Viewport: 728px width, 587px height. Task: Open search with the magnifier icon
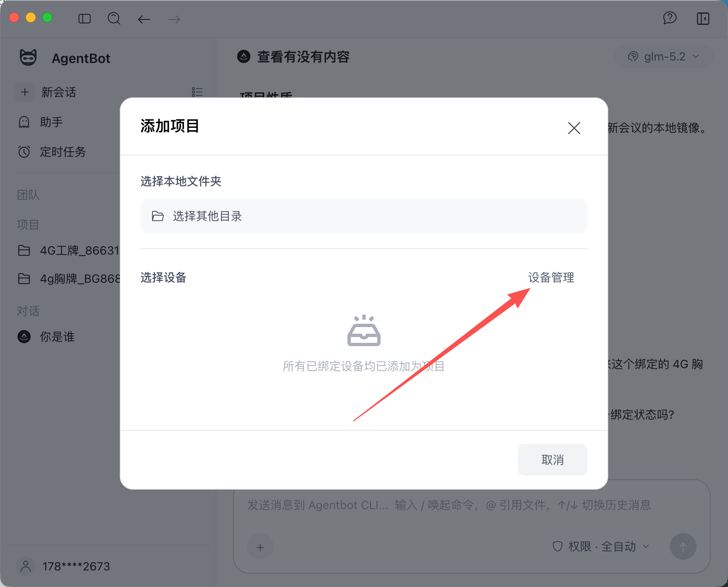[114, 19]
